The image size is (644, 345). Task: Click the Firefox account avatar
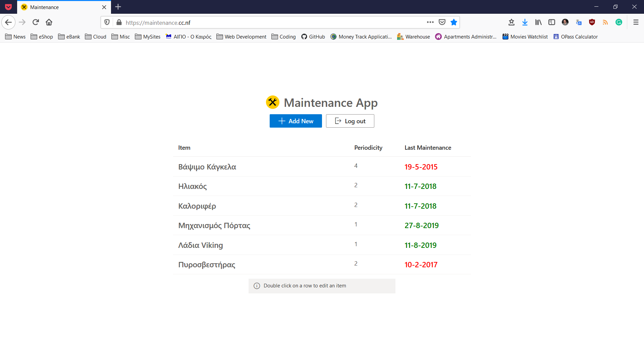[x=565, y=22]
